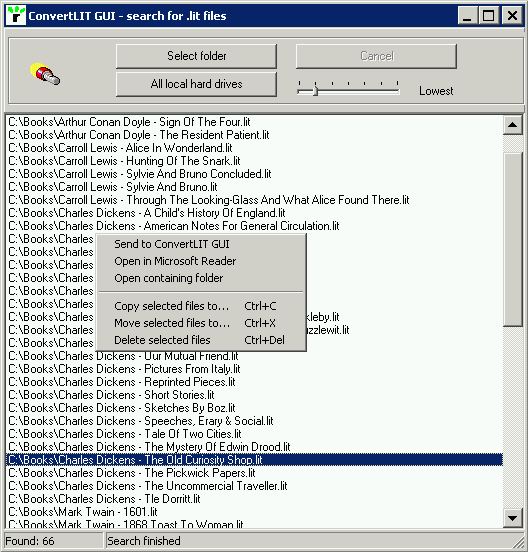This screenshot has height=552, width=528.
Task: Click highlighted The Old Curiosity Shop.lit
Action: (x=254, y=460)
